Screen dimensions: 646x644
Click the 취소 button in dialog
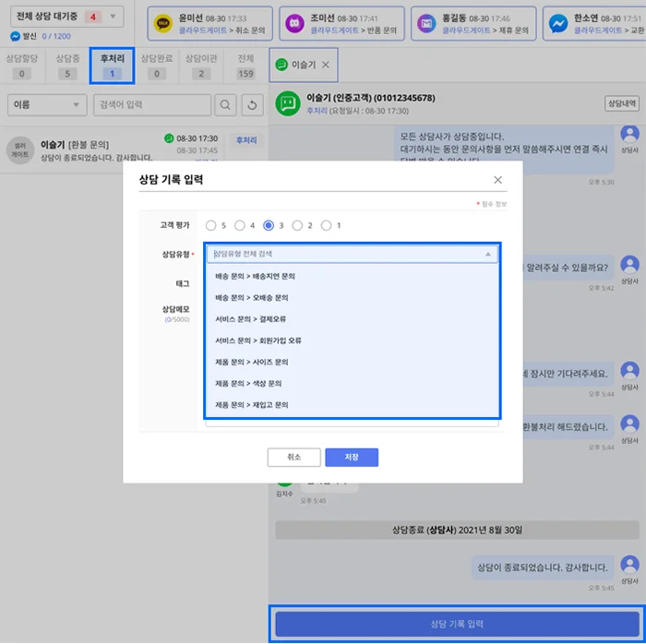(x=293, y=457)
